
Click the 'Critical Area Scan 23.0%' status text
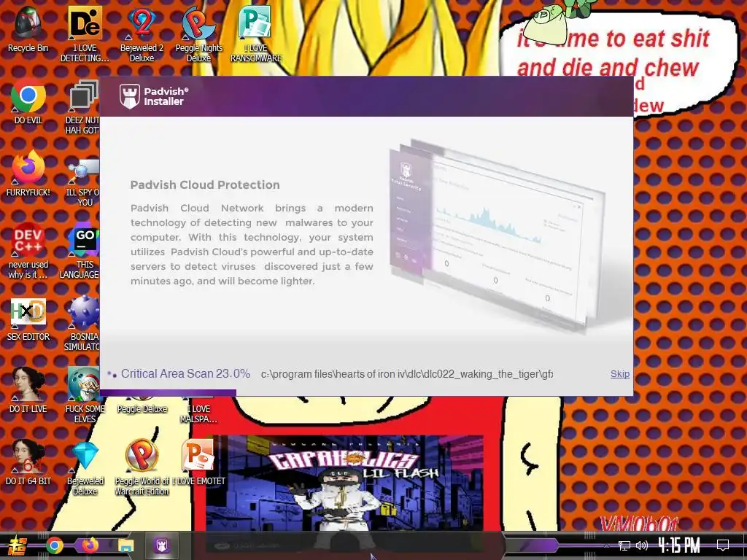coord(185,374)
